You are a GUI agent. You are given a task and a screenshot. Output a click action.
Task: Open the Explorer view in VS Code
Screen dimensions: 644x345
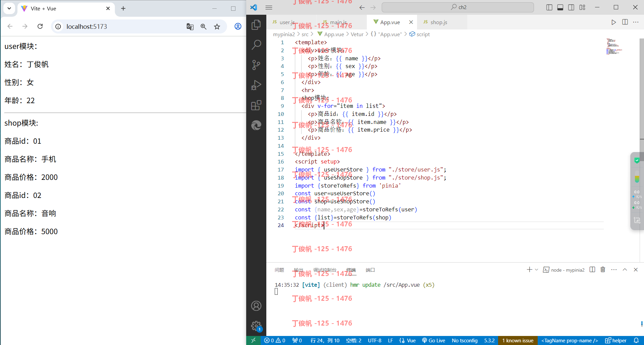256,24
